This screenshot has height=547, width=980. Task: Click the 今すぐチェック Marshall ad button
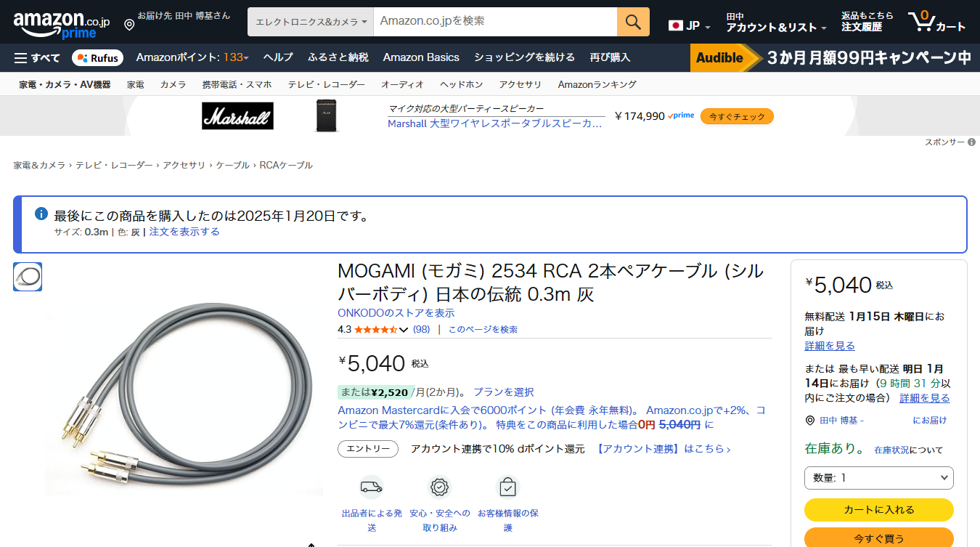[737, 116]
